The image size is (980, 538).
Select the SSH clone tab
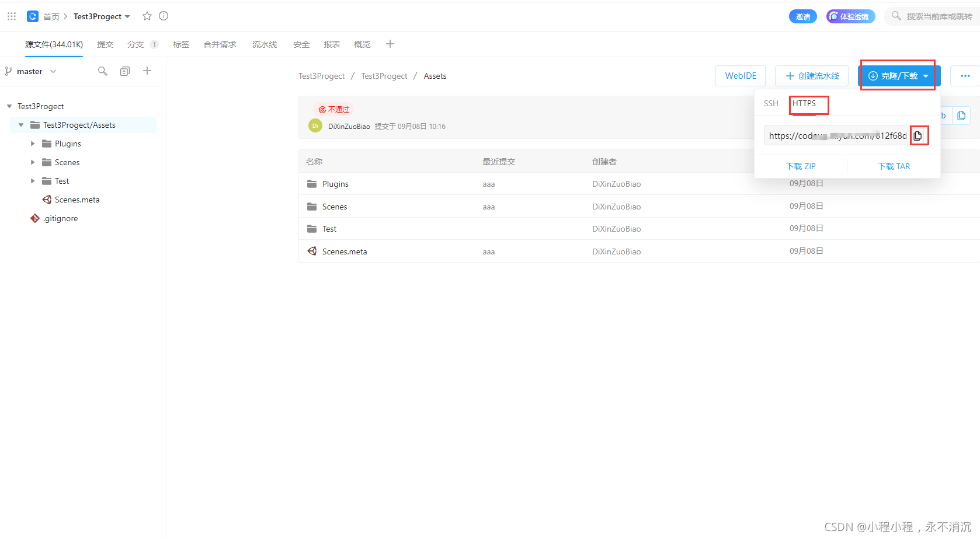[x=771, y=103]
